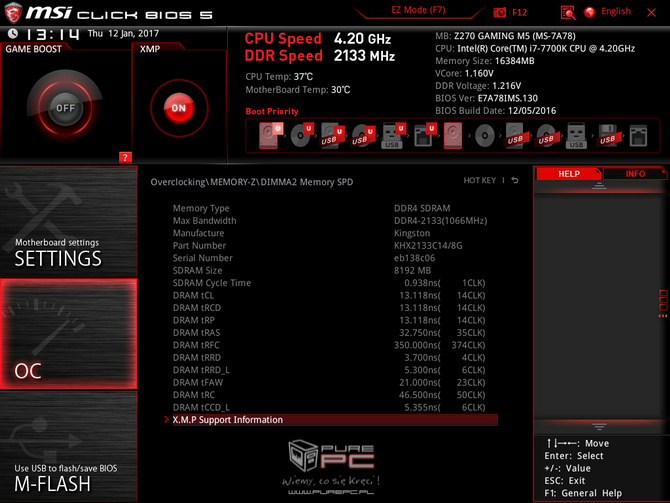The height and width of the screenshot is (503, 670).
Task: Click the MSI dragon shield logo
Action: click(x=13, y=13)
